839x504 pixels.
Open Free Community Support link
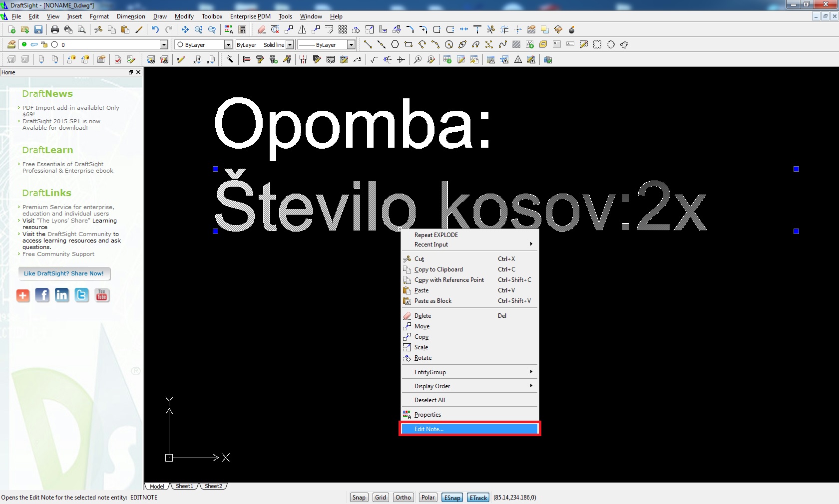58,254
